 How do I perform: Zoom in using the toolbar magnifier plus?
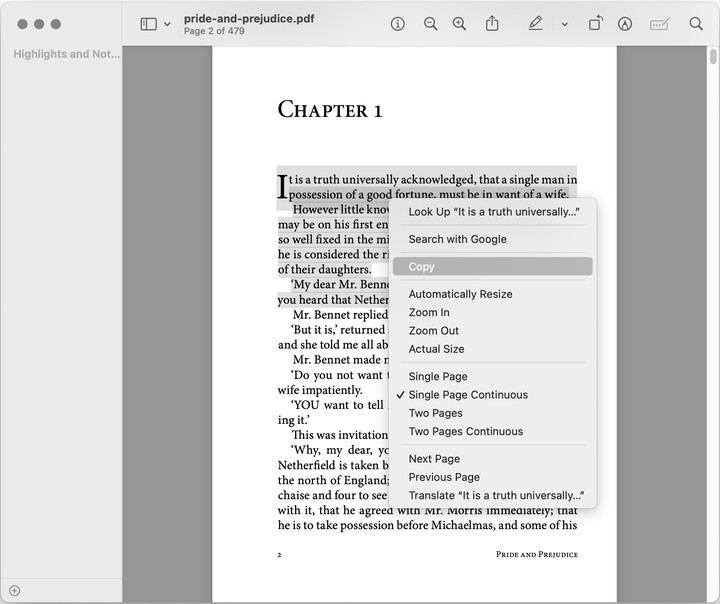click(x=459, y=24)
